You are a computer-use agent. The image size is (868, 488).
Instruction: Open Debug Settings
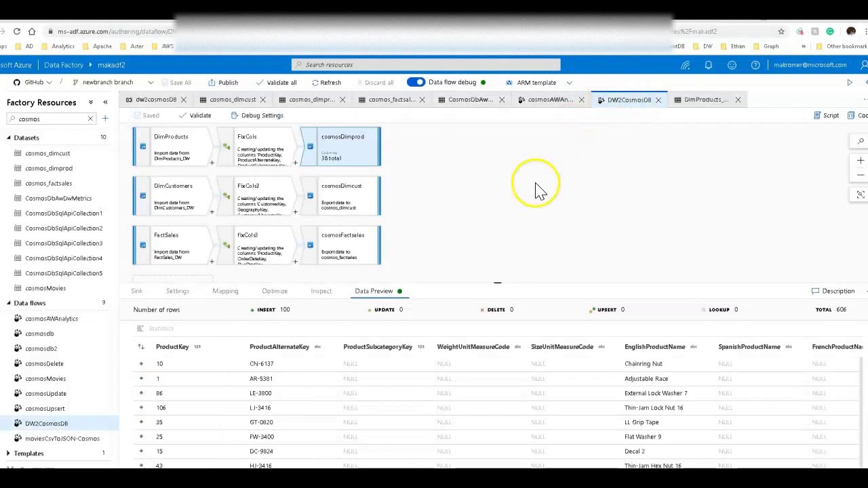pos(257,115)
